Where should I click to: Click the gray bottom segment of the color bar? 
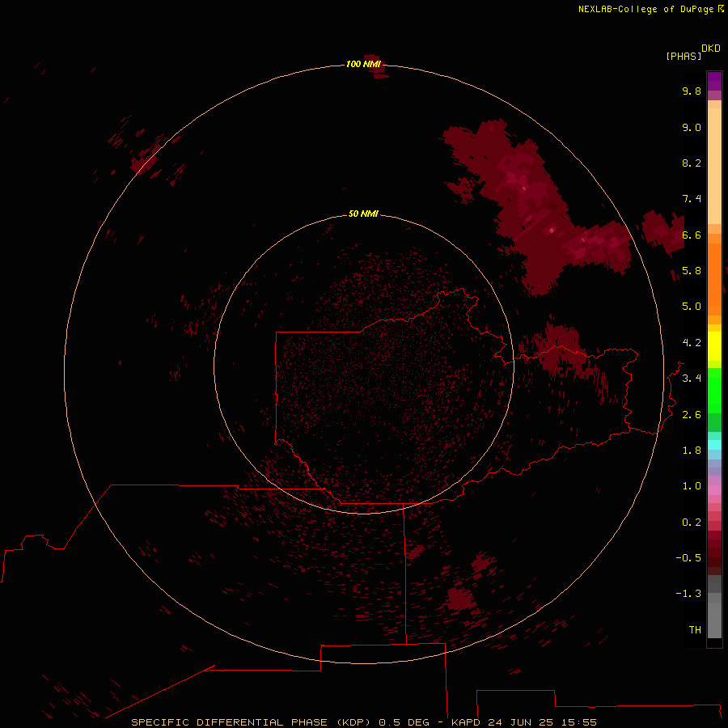click(x=714, y=616)
